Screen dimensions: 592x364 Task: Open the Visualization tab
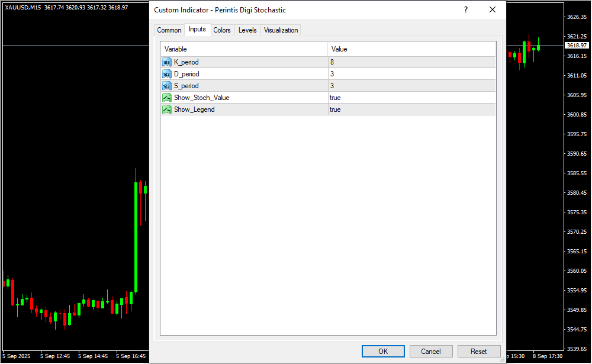tap(281, 30)
